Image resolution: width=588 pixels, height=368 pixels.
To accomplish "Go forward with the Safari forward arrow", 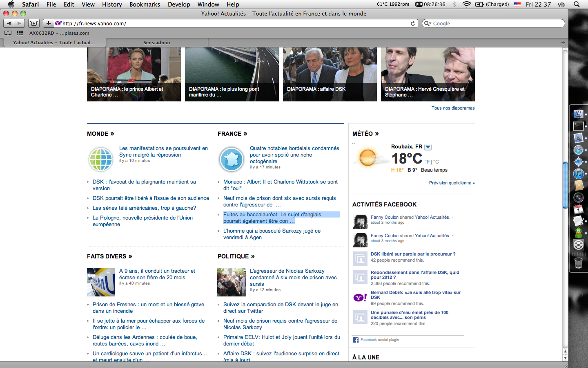I will tap(19, 23).
